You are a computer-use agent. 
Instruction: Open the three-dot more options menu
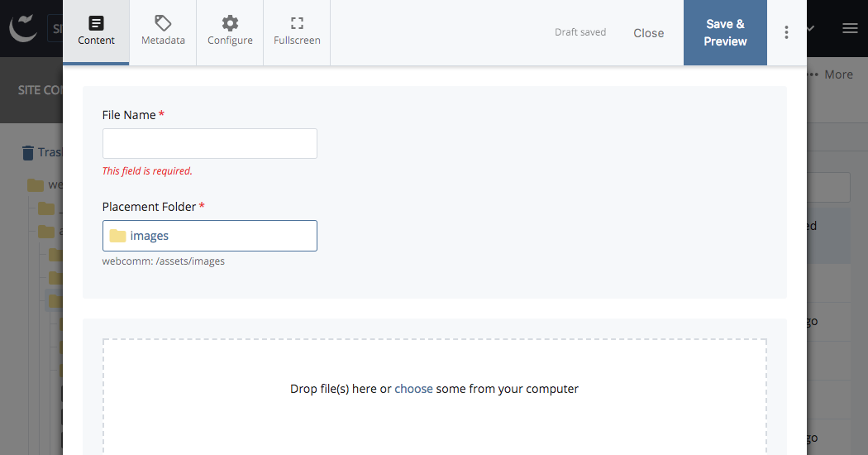point(786,32)
